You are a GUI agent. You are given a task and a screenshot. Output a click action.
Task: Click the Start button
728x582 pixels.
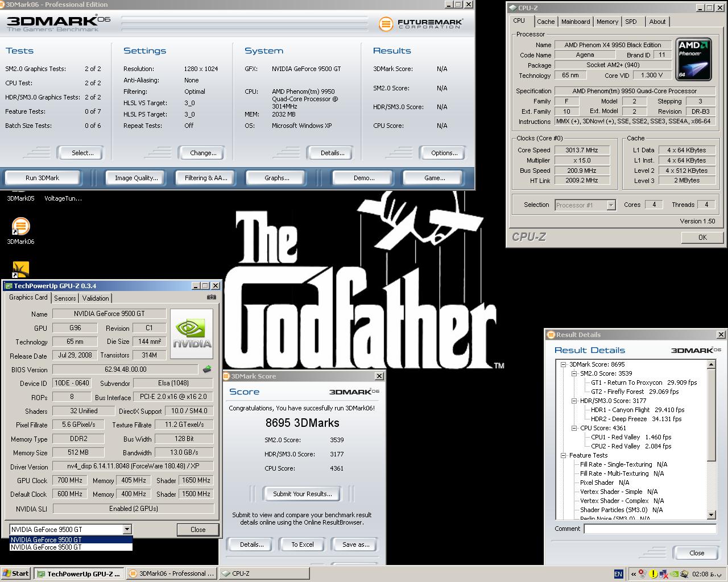[x=16, y=573]
